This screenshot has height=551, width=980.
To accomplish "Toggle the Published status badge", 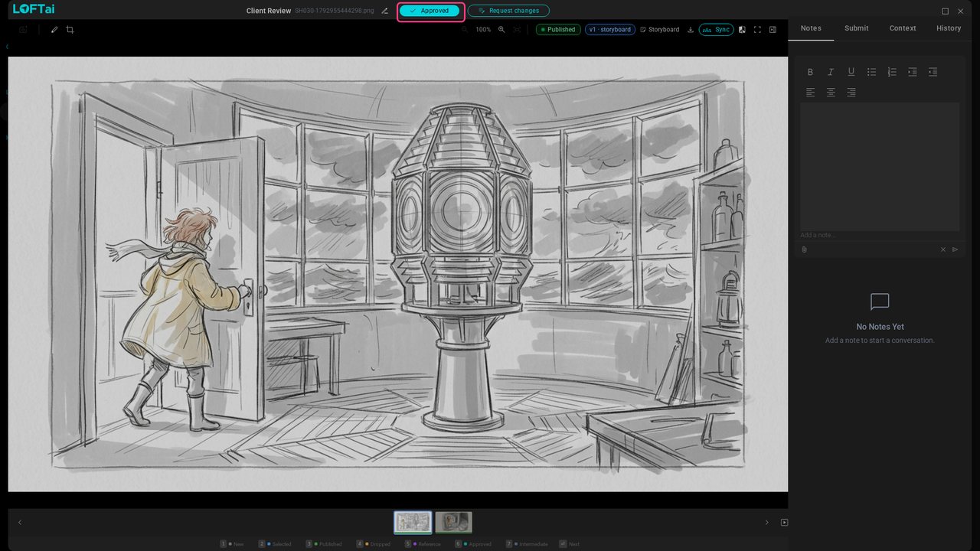I will [558, 30].
